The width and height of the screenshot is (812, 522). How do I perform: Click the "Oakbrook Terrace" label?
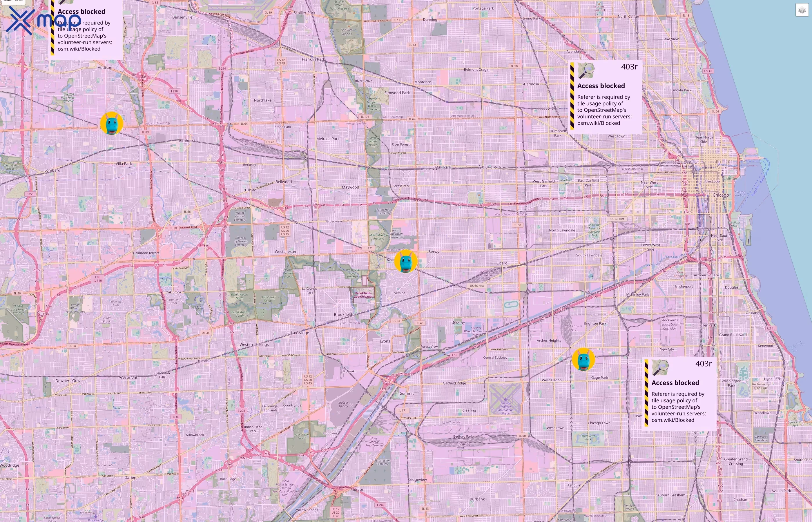(146, 253)
